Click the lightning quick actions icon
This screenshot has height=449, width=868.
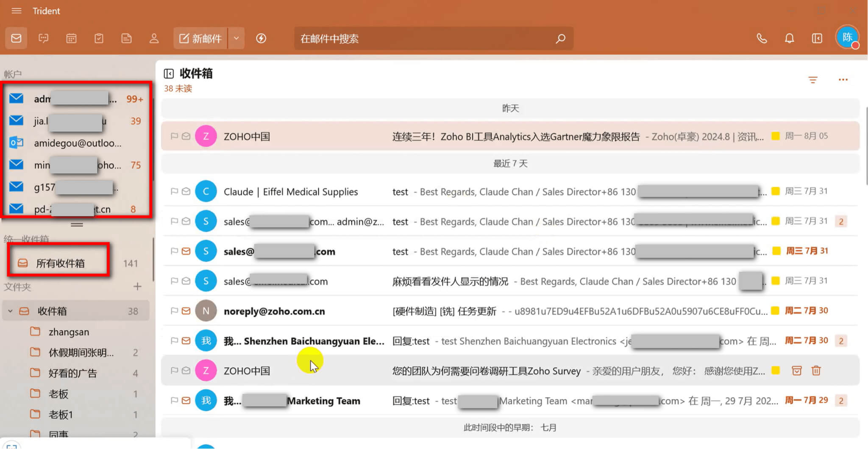click(261, 39)
